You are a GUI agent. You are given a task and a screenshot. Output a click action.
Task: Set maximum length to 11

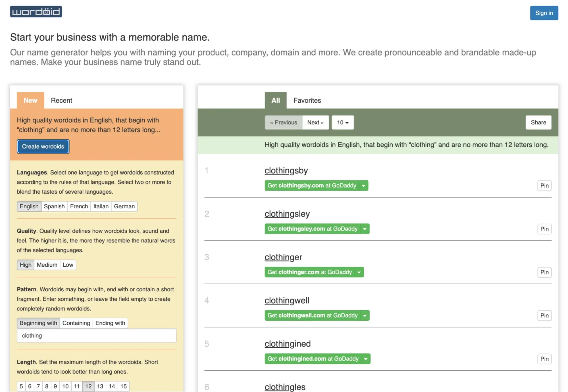77,386
